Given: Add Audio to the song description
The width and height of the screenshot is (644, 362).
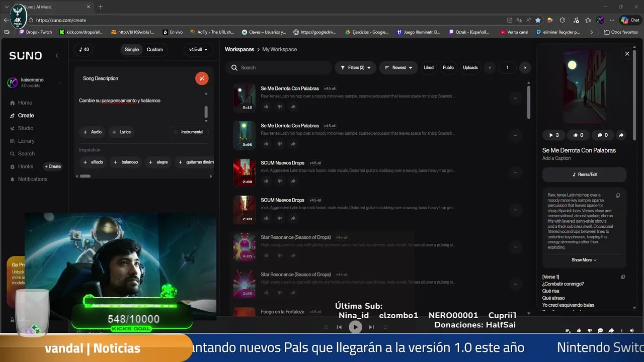Looking at the screenshot, I should (92, 132).
